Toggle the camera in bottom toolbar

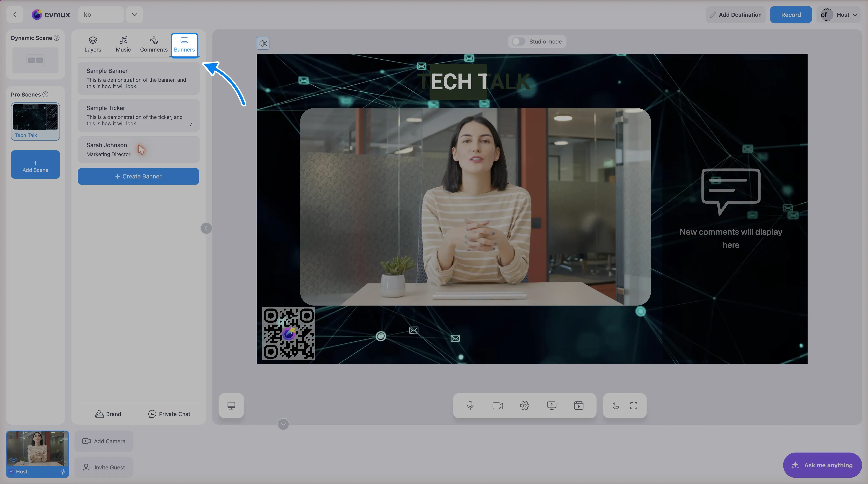pos(498,405)
